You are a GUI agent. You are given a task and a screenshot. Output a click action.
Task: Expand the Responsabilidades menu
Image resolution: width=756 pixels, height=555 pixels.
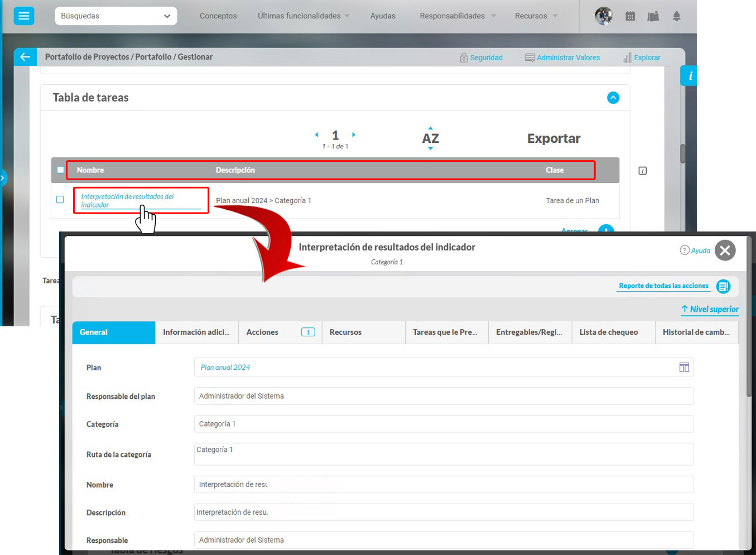coord(457,16)
